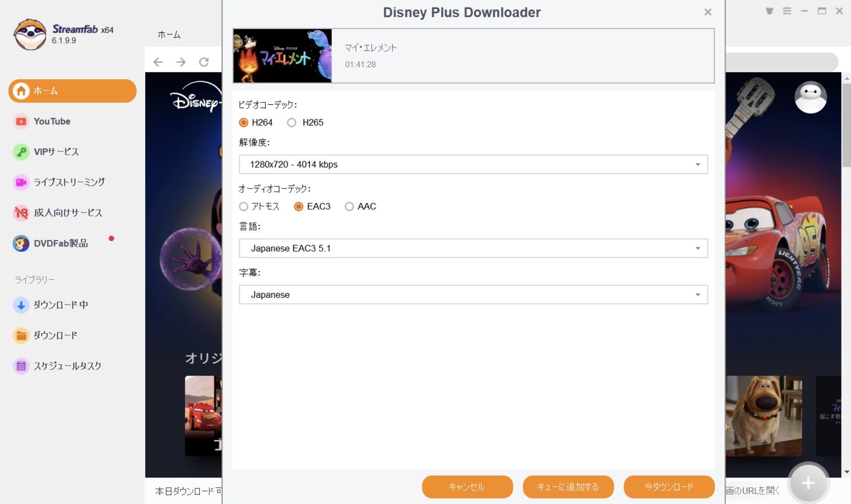This screenshot has height=504, width=851.
Task: Open VIPサービス in the sidebar
Action: 56,152
